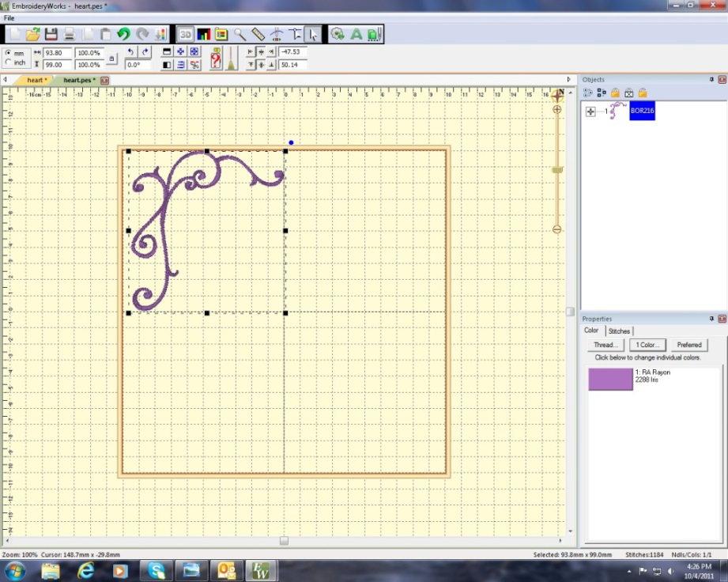Select the Zoom magnifier tool

pos(237,34)
